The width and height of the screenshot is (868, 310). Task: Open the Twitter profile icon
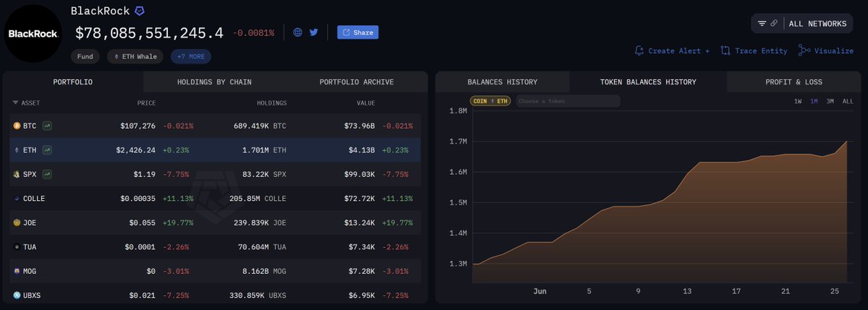(314, 33)
